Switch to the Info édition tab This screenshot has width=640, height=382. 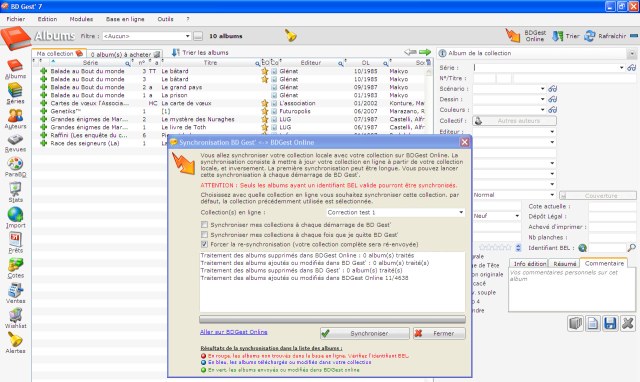(x=529, y=264)
